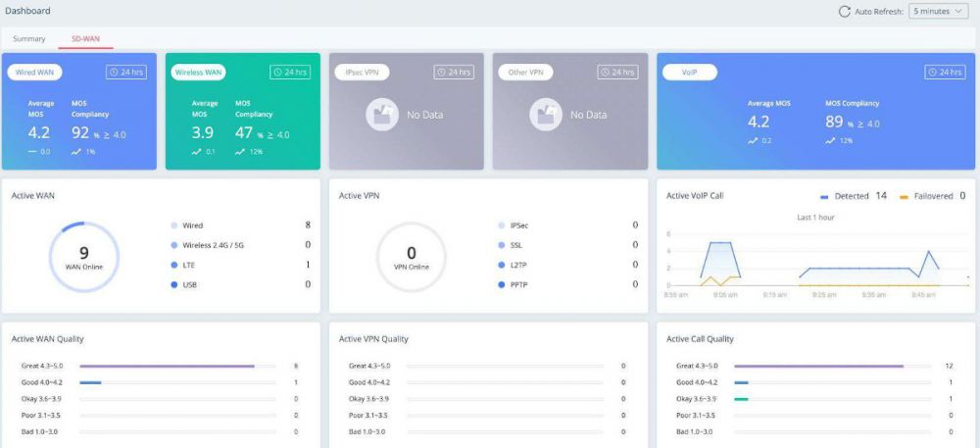Image resolution: width=980 pixels, height=448 pixels.
Task: Click the Wireless WAN pill label
Action: pyautogui.click(x=198, y=72)
